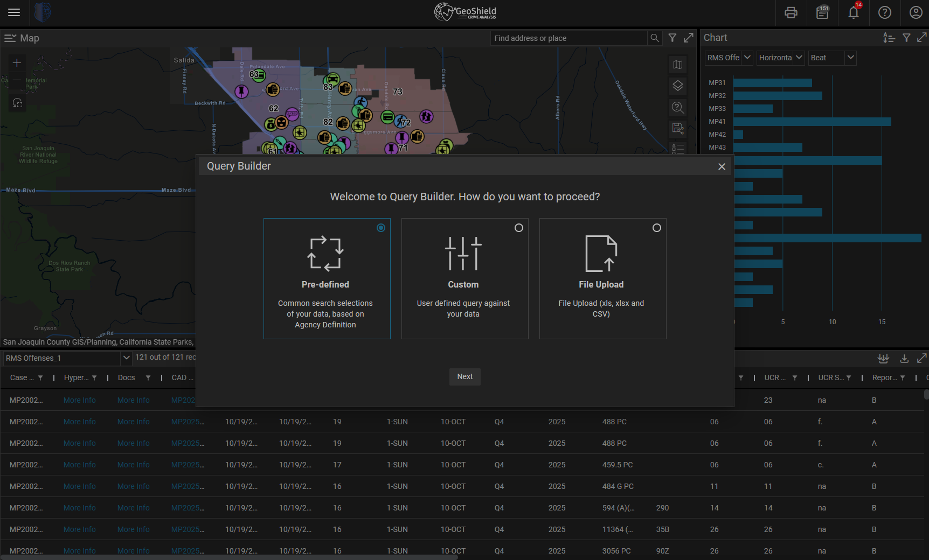Image resolution: width=929 pixels, height=560 pixels.
Task: Download table data with download icon
Action: [904, 359]
